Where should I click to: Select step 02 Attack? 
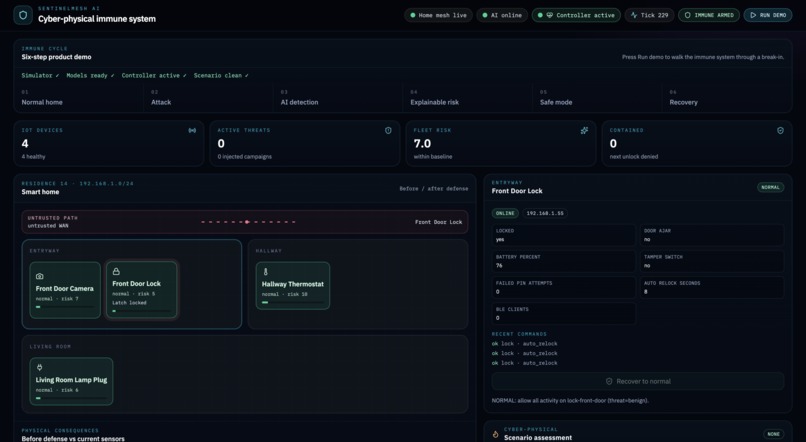tap(208, 98)
